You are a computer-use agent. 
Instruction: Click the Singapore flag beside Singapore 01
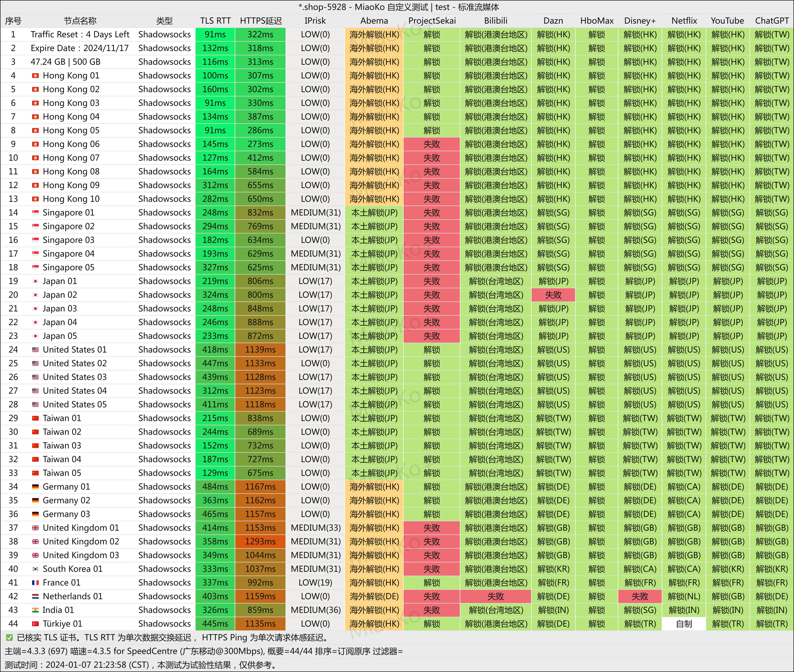35,213
